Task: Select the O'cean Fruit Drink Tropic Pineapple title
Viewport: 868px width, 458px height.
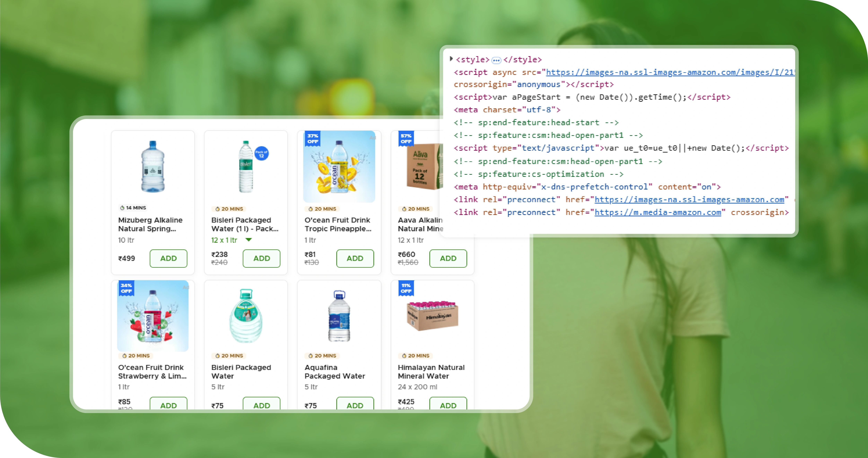Action: pyautogui.click(x=338, y=224)
